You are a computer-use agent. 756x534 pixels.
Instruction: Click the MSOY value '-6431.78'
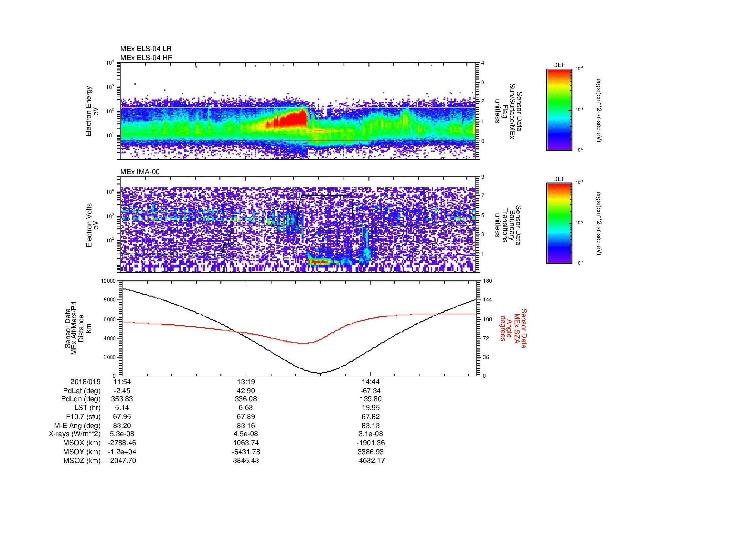[x=246, y=452]
